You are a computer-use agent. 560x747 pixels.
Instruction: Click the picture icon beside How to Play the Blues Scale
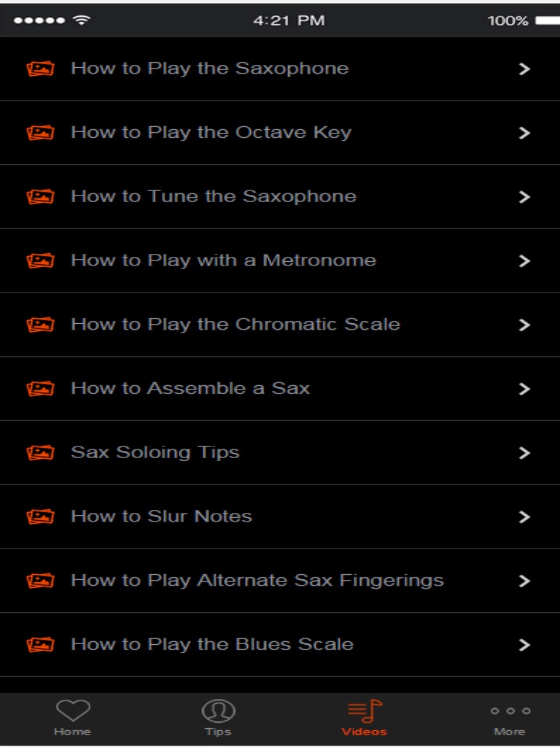[x=40, y=645]
